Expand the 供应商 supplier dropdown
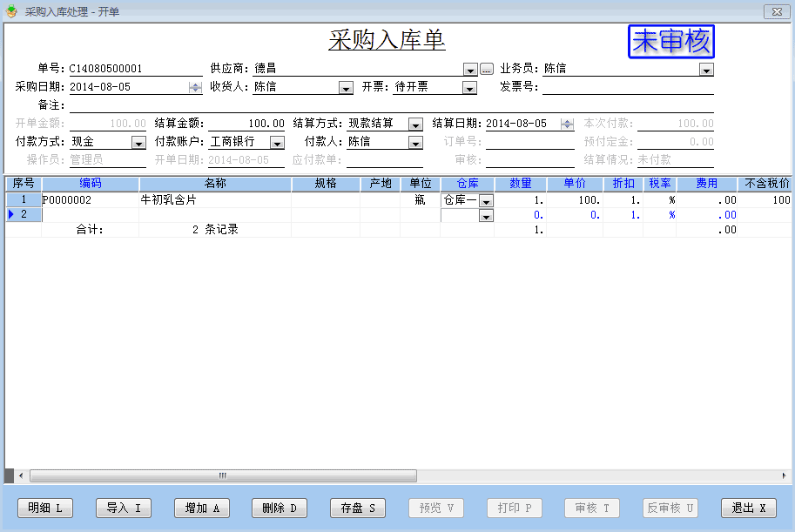795x532 pixels. [470, 69]
